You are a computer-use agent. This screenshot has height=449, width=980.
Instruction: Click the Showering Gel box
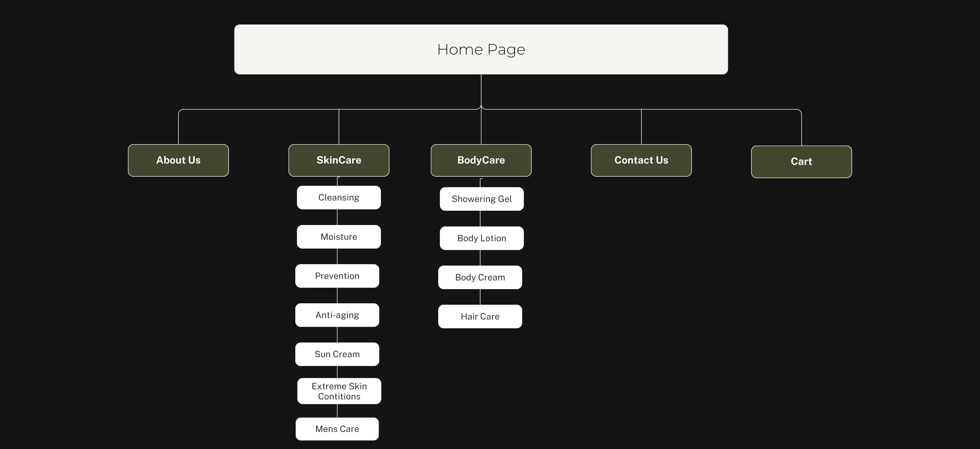click(x=482, y=199)
